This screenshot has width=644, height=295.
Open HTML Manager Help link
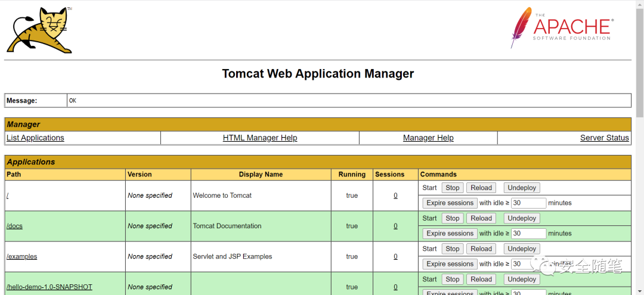pos(260,138)
